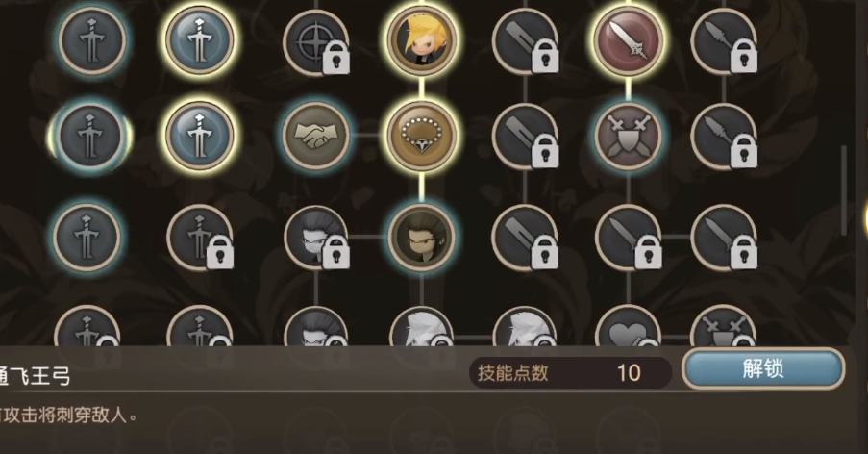Viewport: 868px width, 454px height.
Task: Select the third-row locked dagger on the far right
Action: [724, 238]
